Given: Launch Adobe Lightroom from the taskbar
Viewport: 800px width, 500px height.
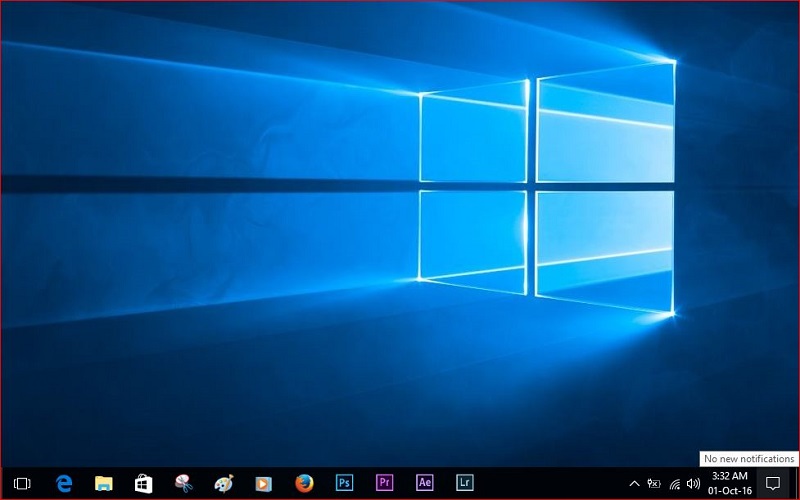Looking at the screenshot, I should pyautogui.click(x=465, y=483).
